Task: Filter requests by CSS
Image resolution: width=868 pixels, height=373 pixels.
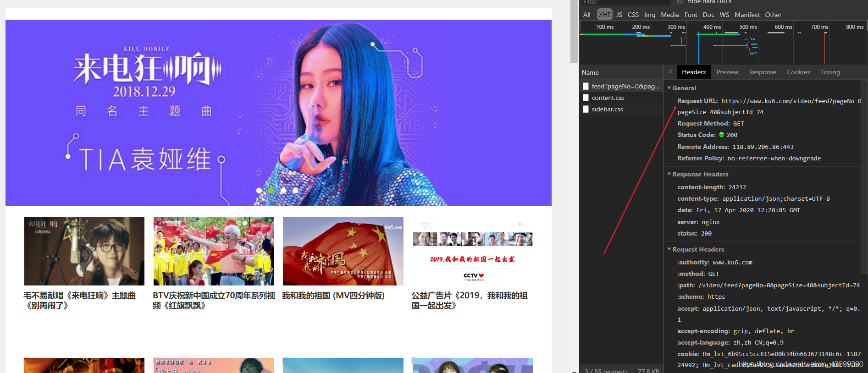Action: (633, 15)
